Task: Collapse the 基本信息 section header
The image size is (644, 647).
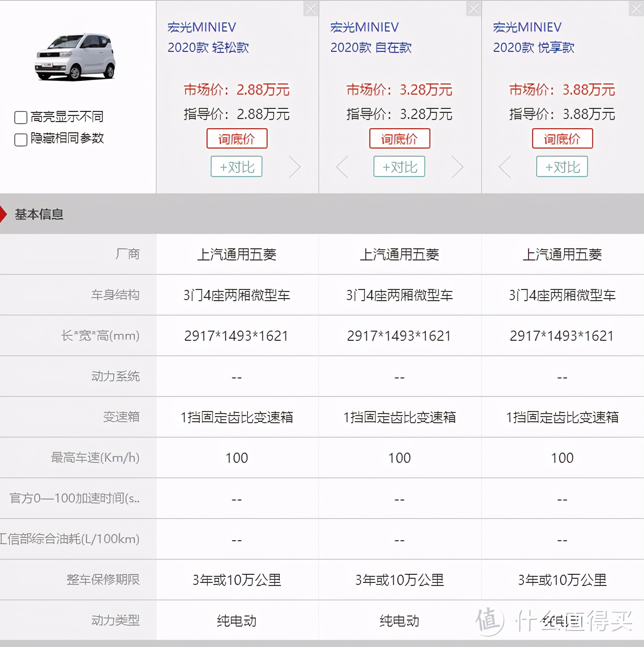Action: [322, 214]
